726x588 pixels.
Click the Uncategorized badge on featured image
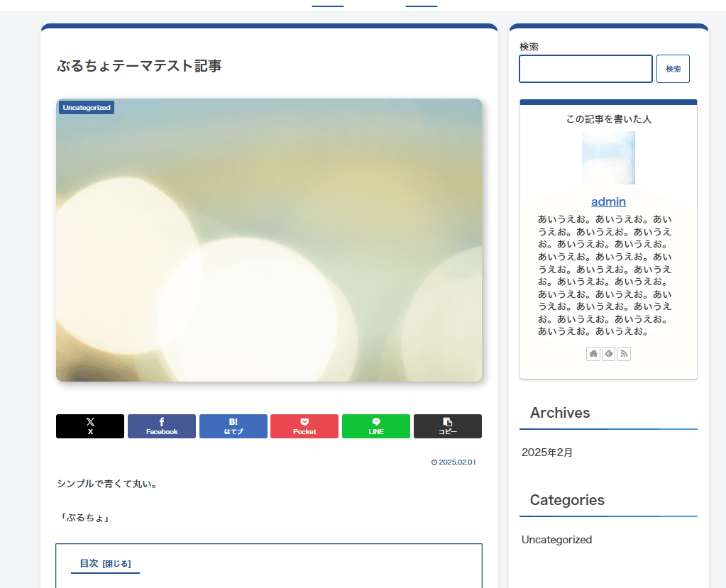tap(87, 108)
